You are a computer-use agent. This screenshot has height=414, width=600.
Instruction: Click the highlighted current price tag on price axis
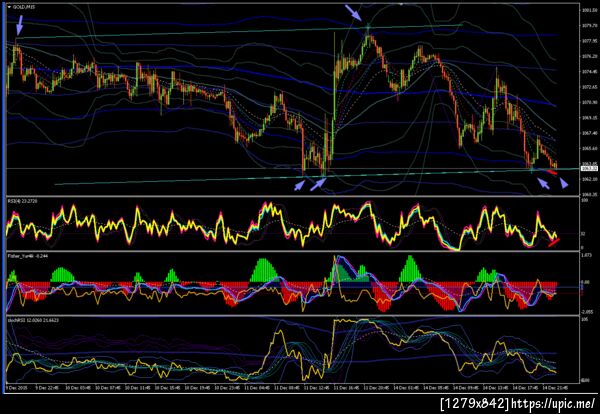[589, 168]
